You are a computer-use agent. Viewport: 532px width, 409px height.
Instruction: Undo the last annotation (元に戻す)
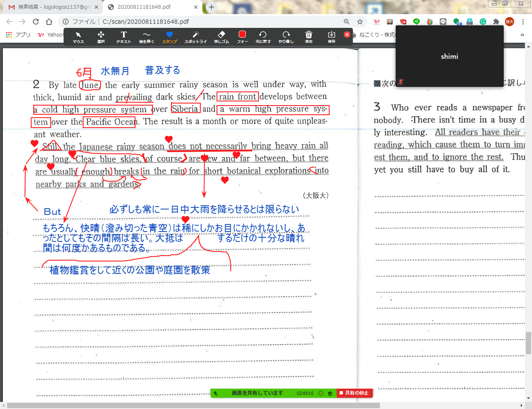(263, 37)
